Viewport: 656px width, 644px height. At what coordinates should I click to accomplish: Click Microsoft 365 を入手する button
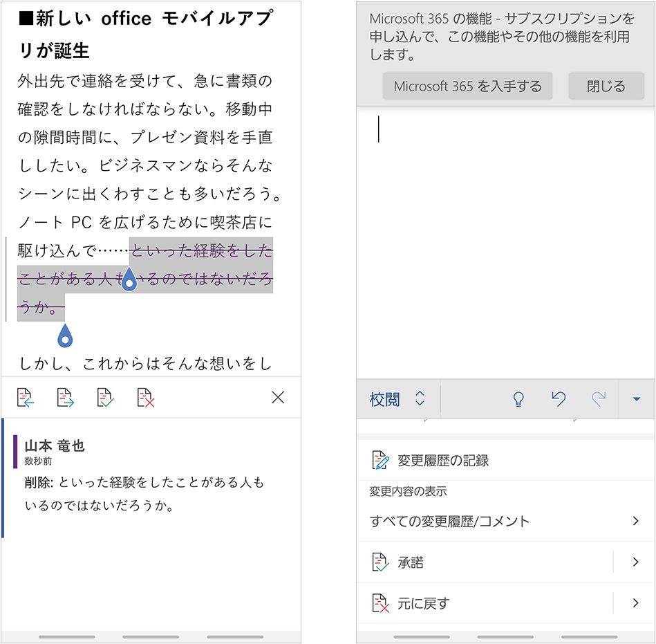tap(467, 86)
